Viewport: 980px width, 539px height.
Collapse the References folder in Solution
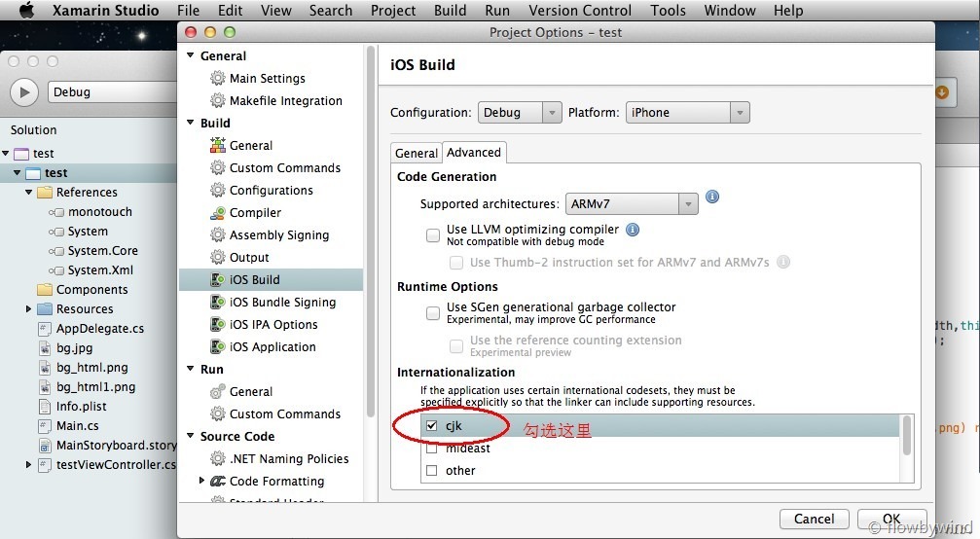click(28, 193)
